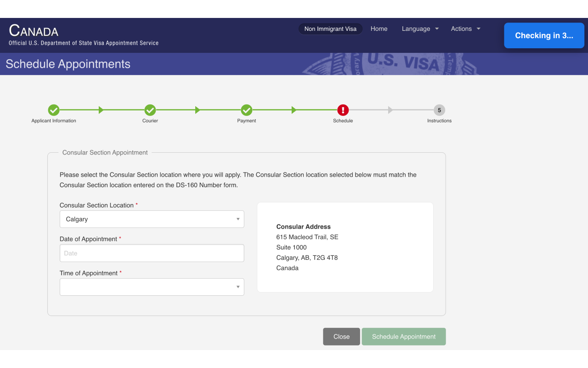
Task: Open the Time of Appointment dropdown
Action: [x=152, y=287]
